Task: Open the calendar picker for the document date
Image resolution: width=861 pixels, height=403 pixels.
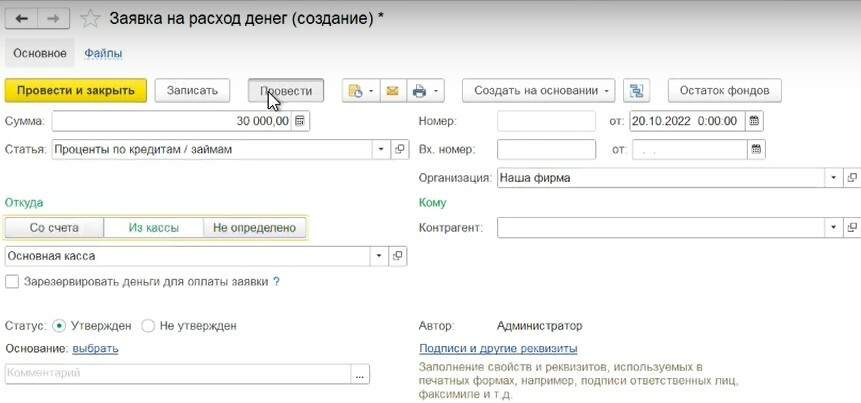Action: tap(755, 121)
